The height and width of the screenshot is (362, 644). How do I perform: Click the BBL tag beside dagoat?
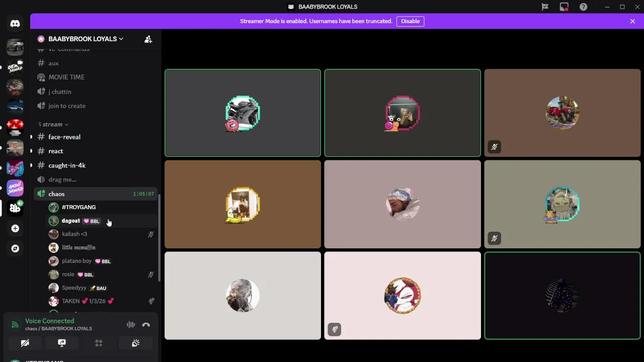92,221
